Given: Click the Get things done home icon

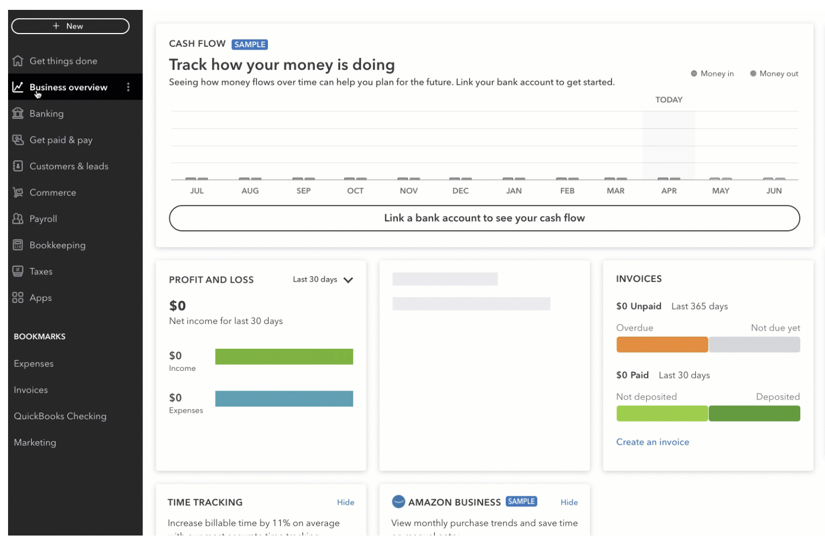Looking at the screenshot, I should click(x=18, y=61).
